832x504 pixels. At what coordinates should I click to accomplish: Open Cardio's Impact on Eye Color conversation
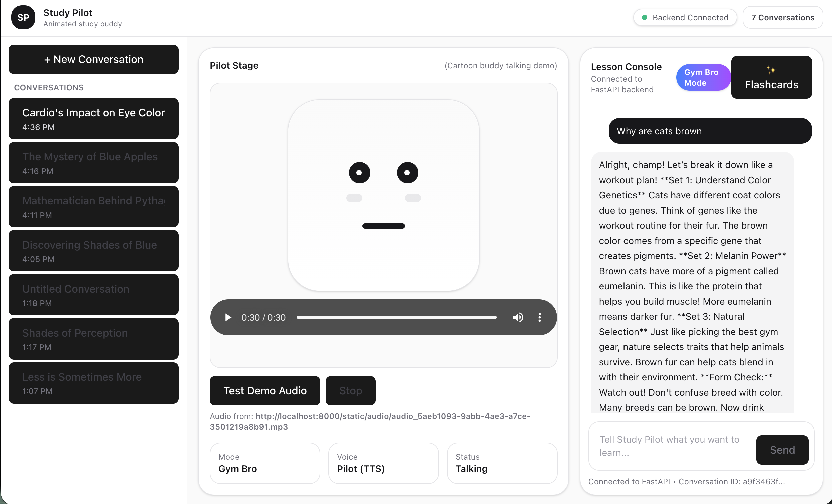93,119
